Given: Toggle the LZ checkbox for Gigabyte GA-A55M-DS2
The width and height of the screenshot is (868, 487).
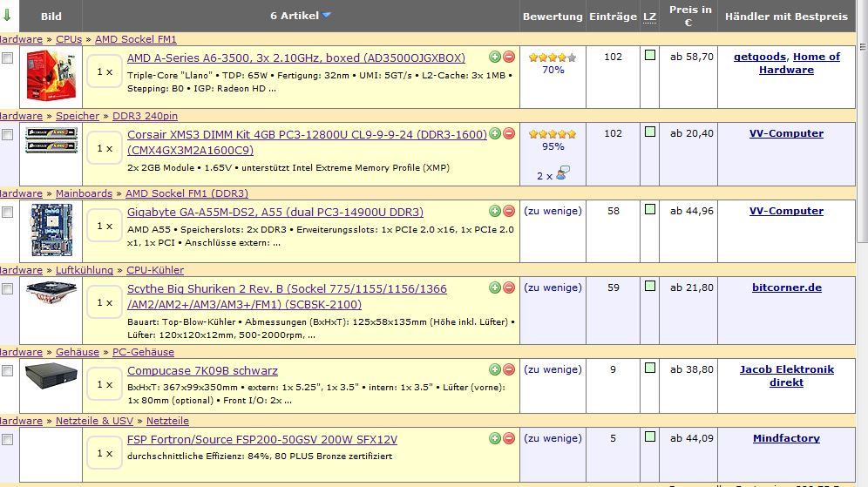Looking at the screenshot, I should (x=650, y=209).
